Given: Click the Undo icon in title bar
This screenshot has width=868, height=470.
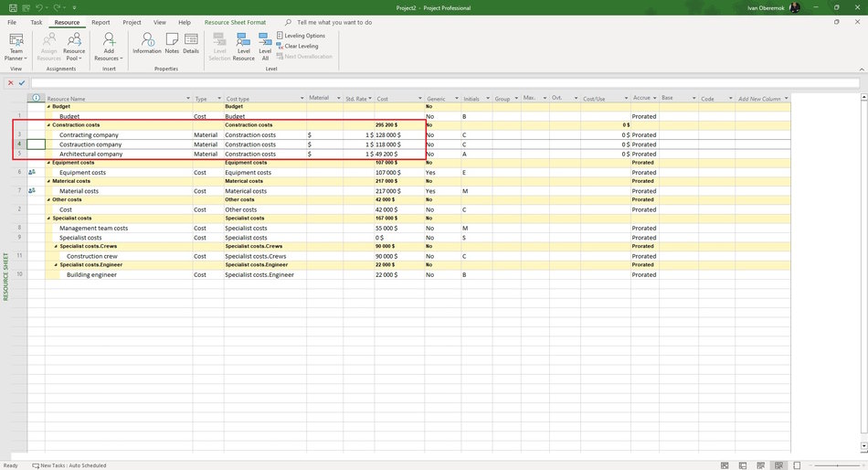Looking at the screenshot, I should tap(39, 7).
